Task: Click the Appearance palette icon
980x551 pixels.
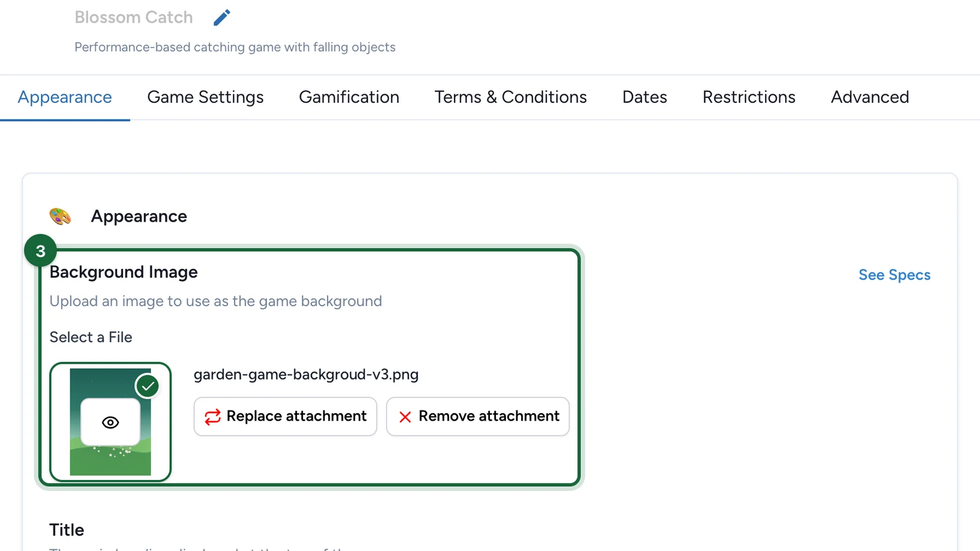Action: (x=60, y=216)
